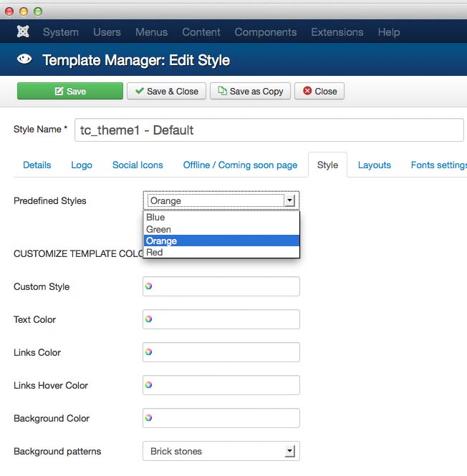Collapse the Predefined Styles dropdown
The image size is (467, 476).
point(289,201)
